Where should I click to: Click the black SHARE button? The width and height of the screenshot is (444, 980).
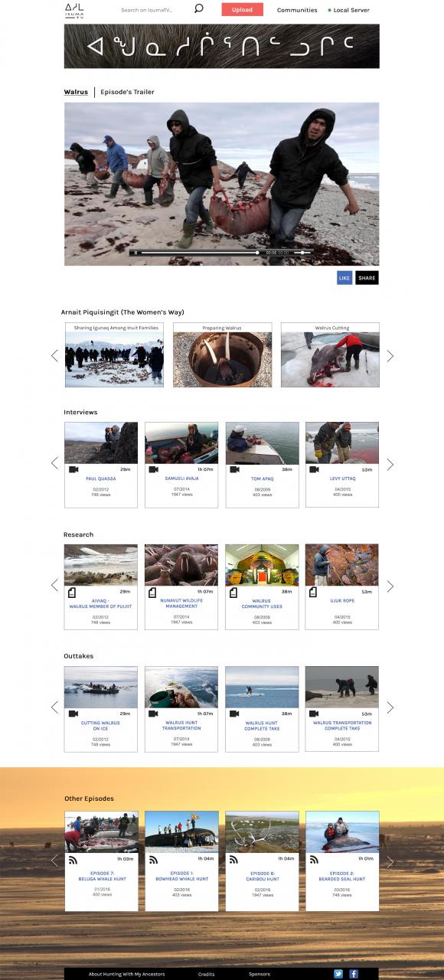[367, 278]
